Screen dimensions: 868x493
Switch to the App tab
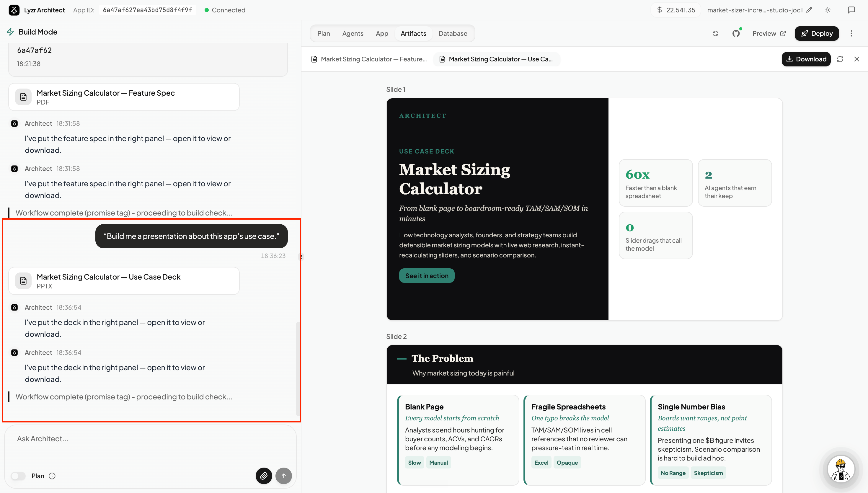[382, 34]
